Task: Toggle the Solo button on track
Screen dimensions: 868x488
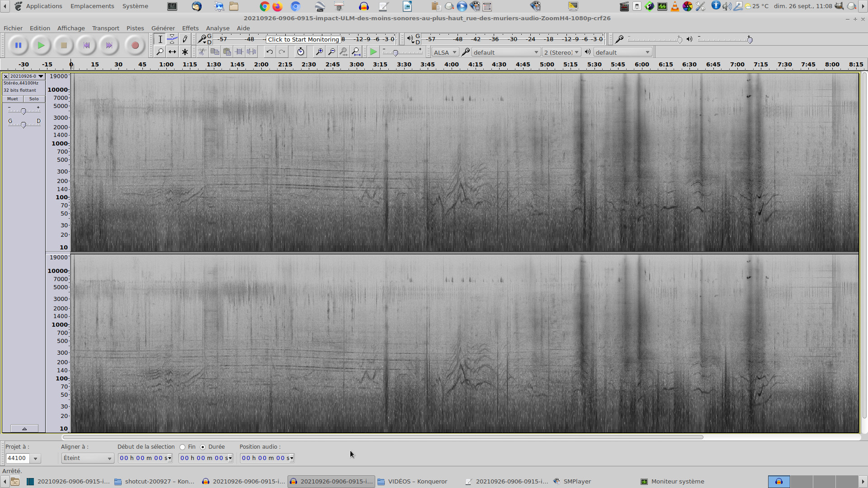Action: coord(34,99)
